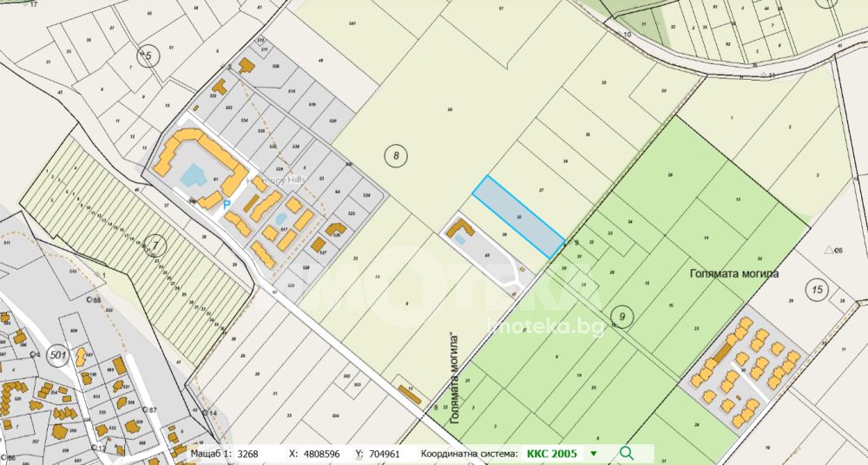This screenshot has height=465, width=868.
Task: Click the X coordinate value 4808596
Action: (x=319, y=453)
